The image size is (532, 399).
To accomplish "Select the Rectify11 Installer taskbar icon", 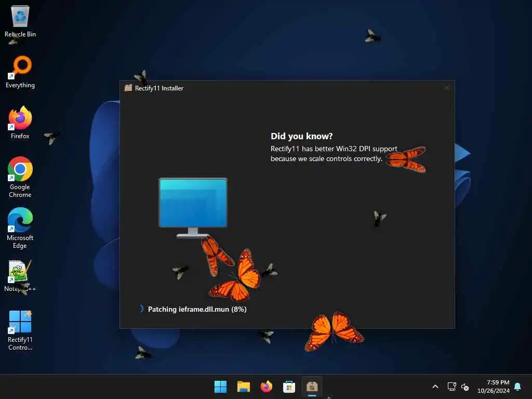I will (312, 387).
